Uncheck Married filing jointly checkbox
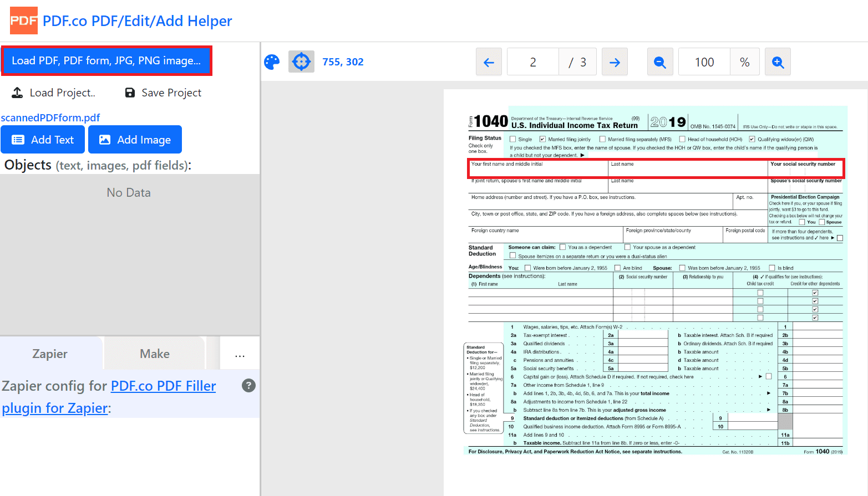 (542, 140)
